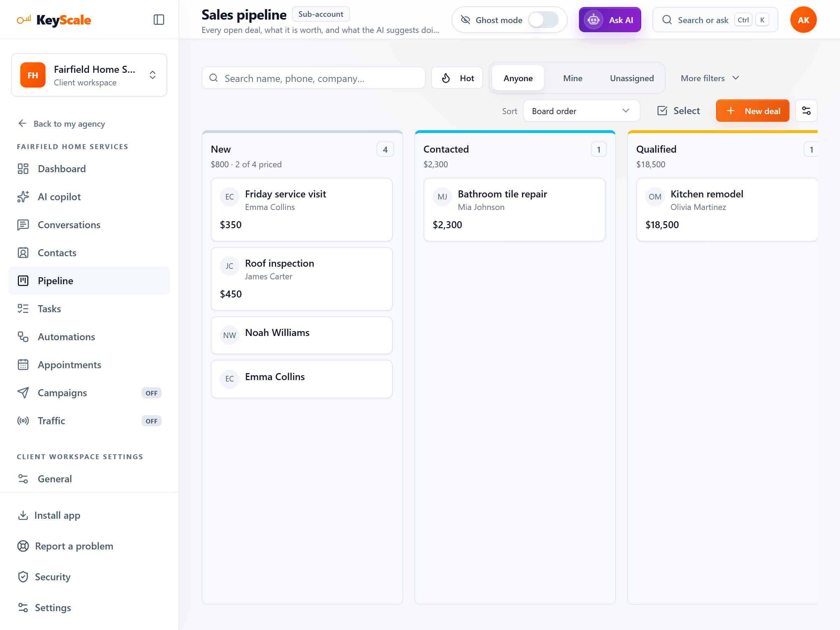Open board view options sliders icon
Image resolution: width=840 pixels, height=630 pixels.
coord(806,111)
